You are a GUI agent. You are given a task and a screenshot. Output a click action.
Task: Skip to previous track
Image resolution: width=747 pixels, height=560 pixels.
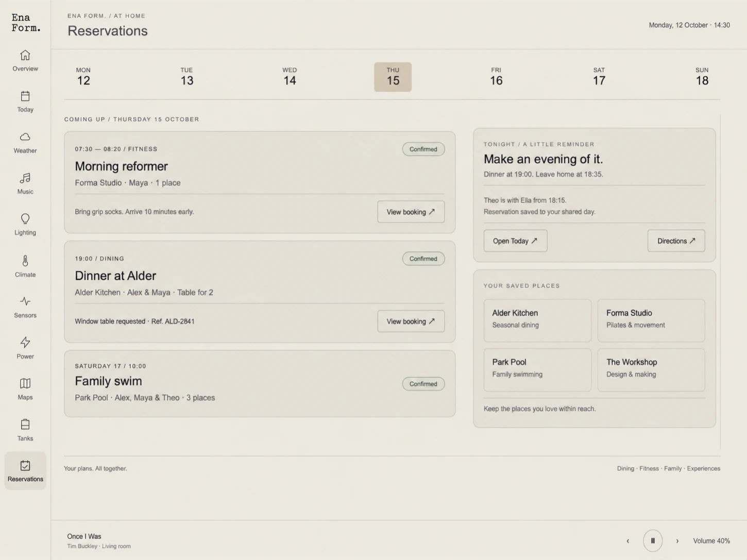627,540
